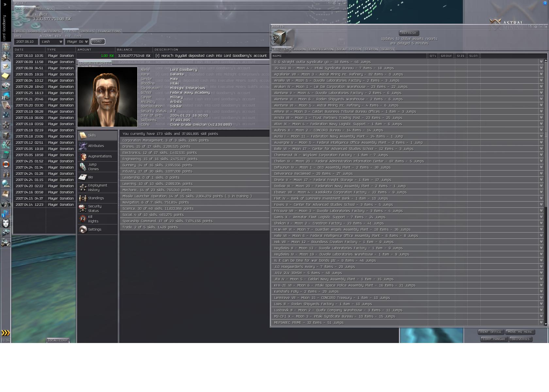Click the Assets list vertical scrollbar
The height and width of the screenshot is (392, 549).
[x=545, y=192]
